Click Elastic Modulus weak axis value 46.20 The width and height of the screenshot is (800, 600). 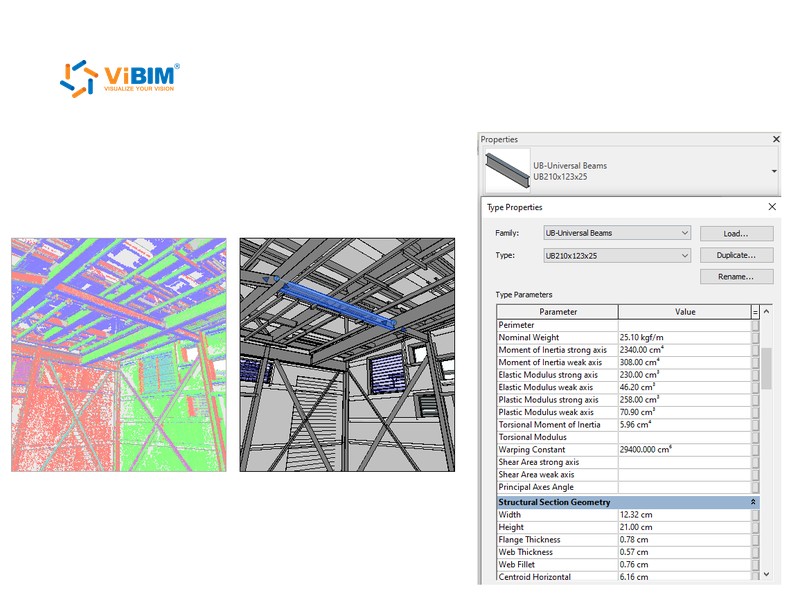tap(685, 387)
